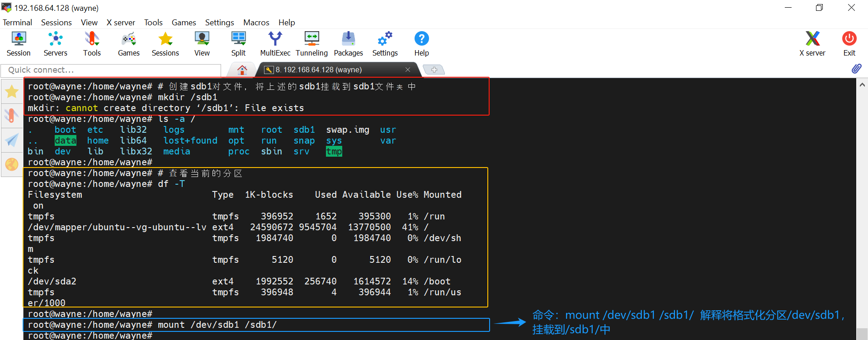868x340 pixels.
Task: Click the paperclip attach icon
Action: point(857,69)
